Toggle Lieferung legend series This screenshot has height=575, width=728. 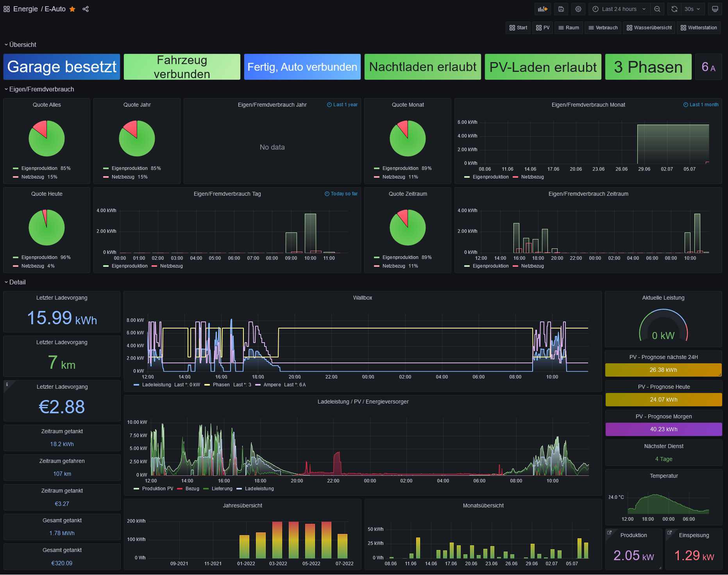point(222,489)
